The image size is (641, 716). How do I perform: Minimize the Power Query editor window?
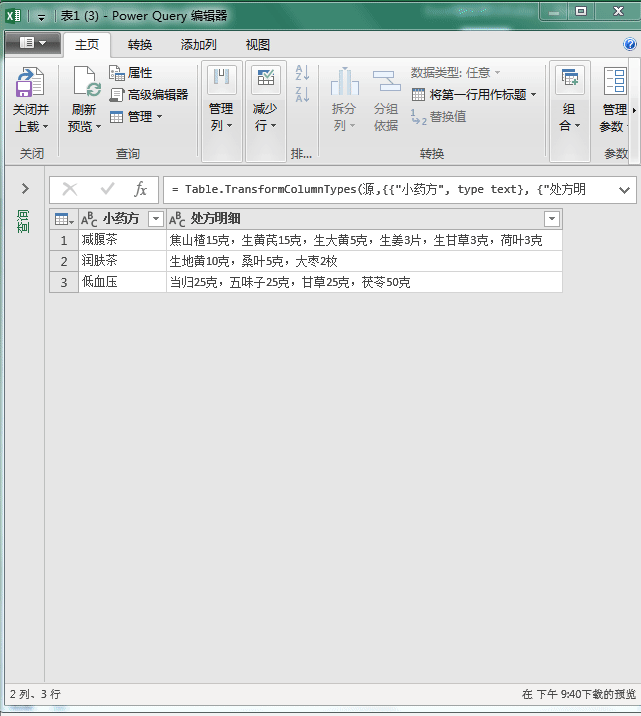tap(554, 12)
